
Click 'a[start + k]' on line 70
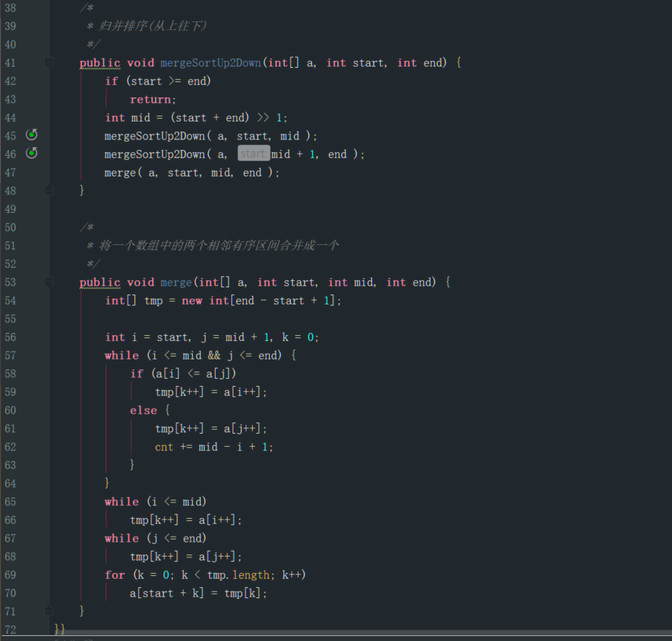[166, 593]
